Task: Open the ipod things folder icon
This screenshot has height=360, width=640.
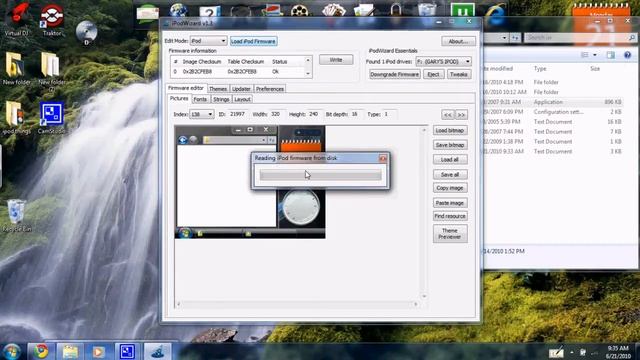Action: coord(16,118)
